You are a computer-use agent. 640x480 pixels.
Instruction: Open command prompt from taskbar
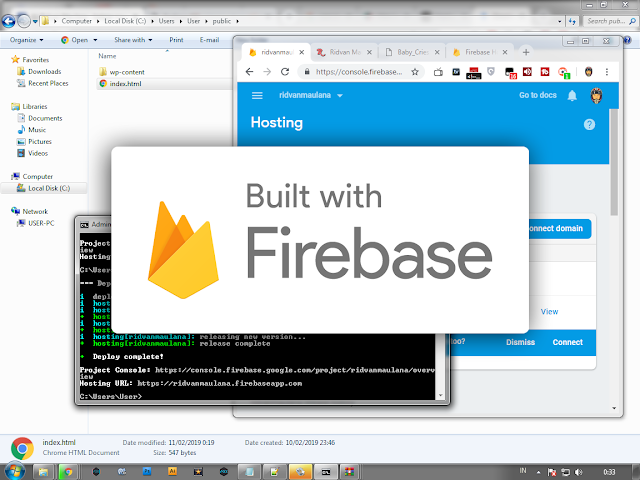(326, 472)
